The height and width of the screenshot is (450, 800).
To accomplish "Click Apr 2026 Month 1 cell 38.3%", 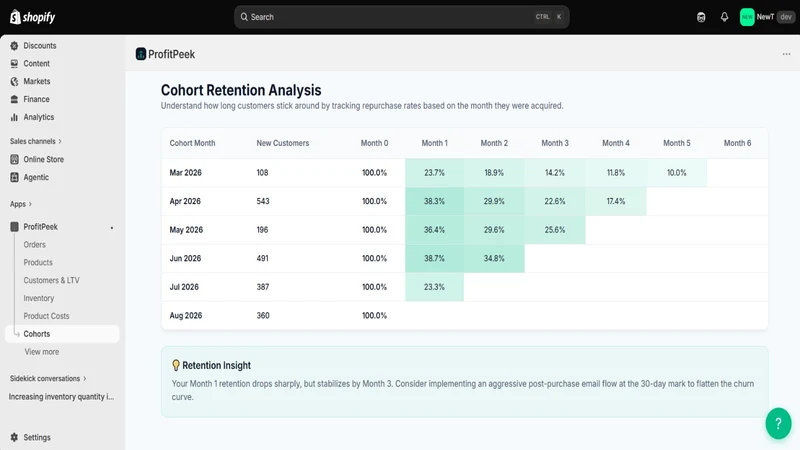I will (x=434, y=201).
